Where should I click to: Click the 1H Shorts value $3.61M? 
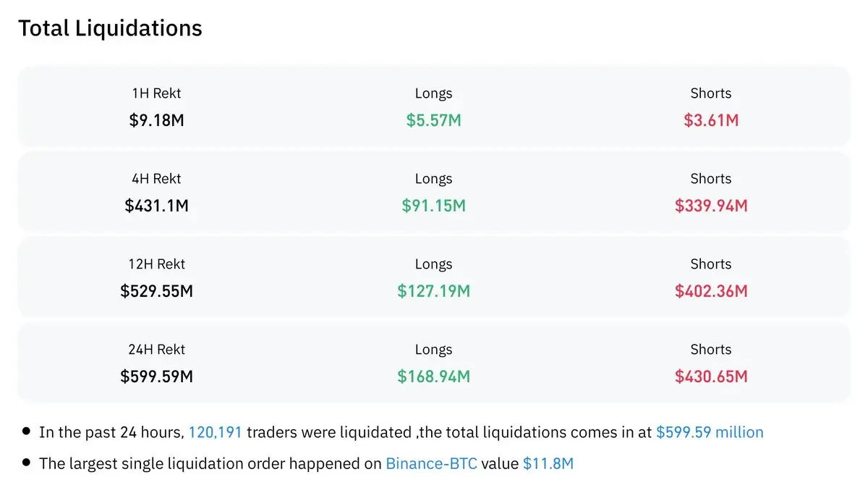(x=711, y=120)
